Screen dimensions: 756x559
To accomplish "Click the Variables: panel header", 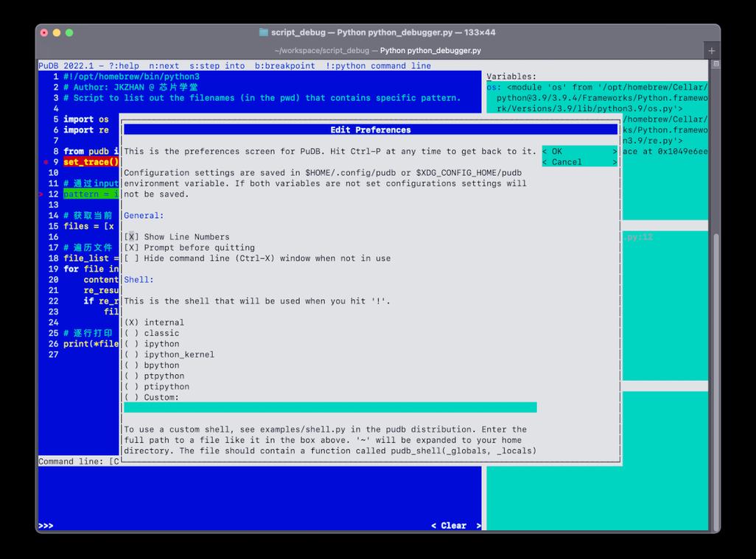I will tap(511, 76).
